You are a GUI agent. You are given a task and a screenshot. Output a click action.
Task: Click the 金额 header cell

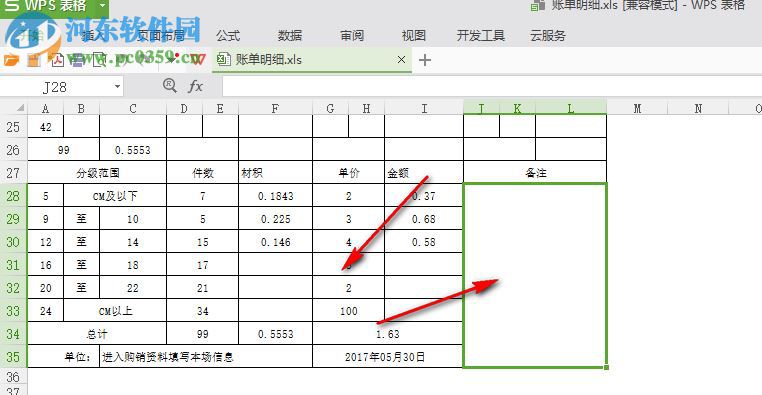424,173
